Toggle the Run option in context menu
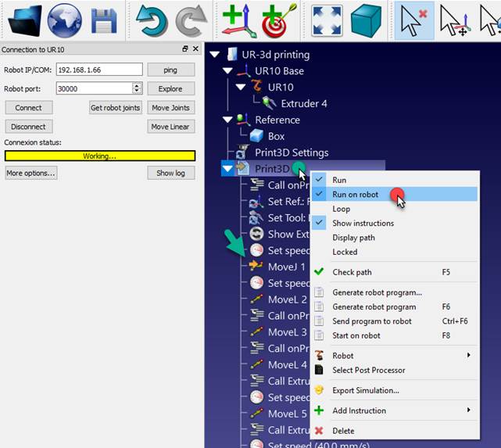 (x=339, y=180)
